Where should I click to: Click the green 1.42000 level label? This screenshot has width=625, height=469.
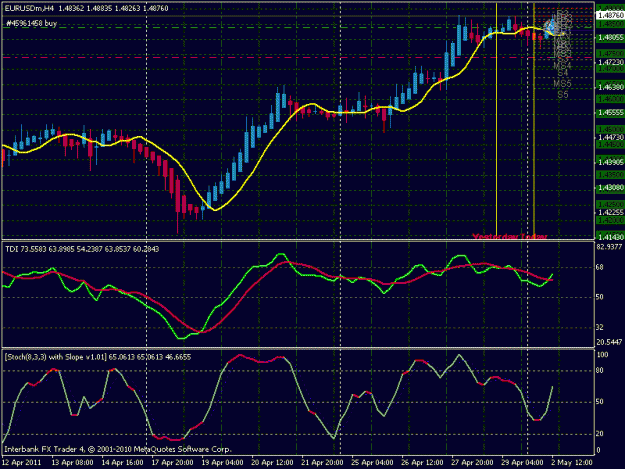click(610, 220)
